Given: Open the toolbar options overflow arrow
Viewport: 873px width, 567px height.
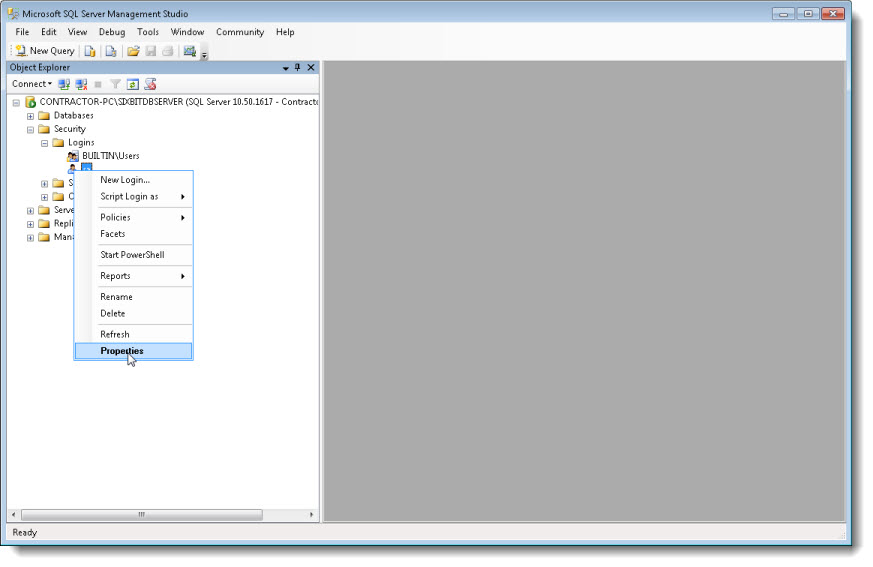Looking at the screenshot, I should click(x=204, y=55).
